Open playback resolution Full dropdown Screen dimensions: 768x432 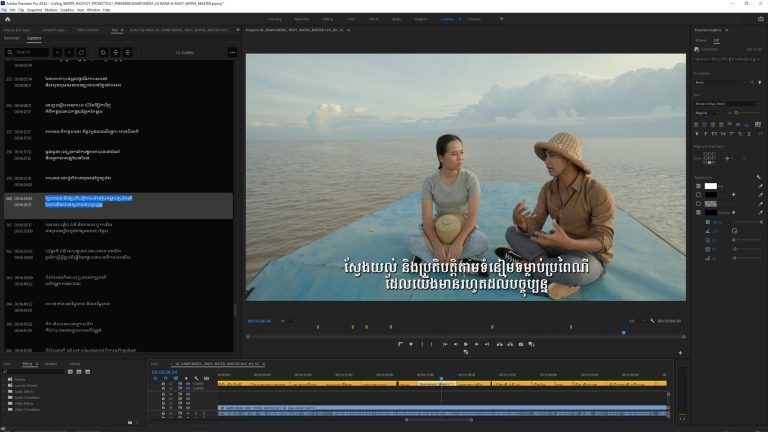(x=636, y=321)
